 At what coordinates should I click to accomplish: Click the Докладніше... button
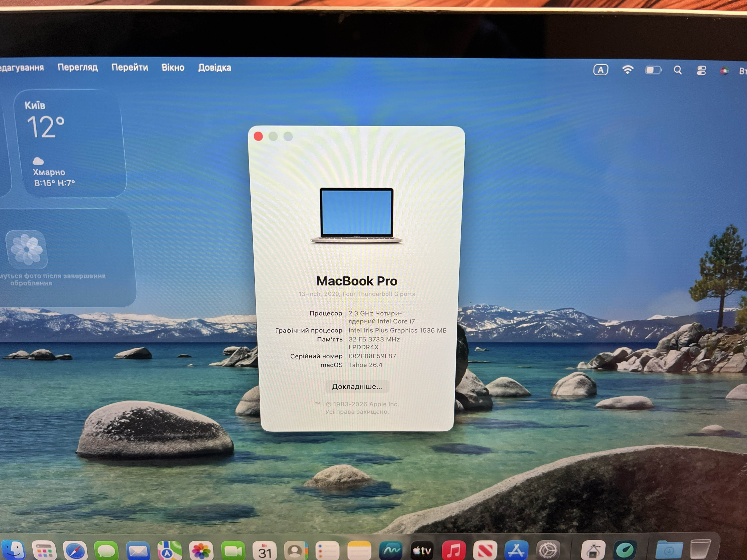tap(357, 387)
